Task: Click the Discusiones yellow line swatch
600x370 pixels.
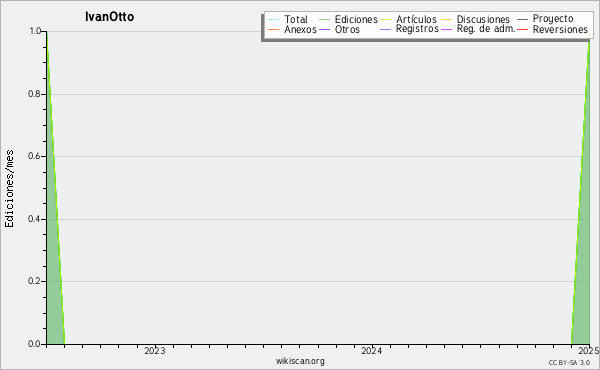Action: pyautogui.click(x=447, y=20)
